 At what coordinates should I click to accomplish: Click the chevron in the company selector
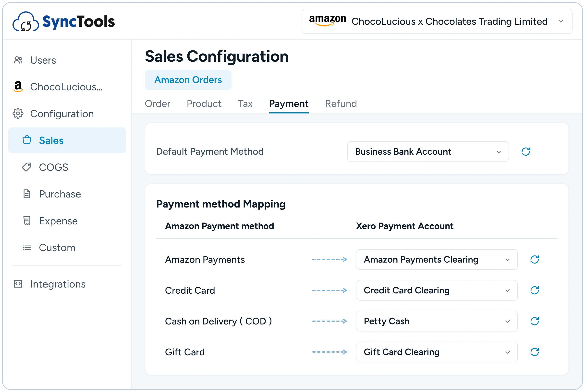point(561,22)
